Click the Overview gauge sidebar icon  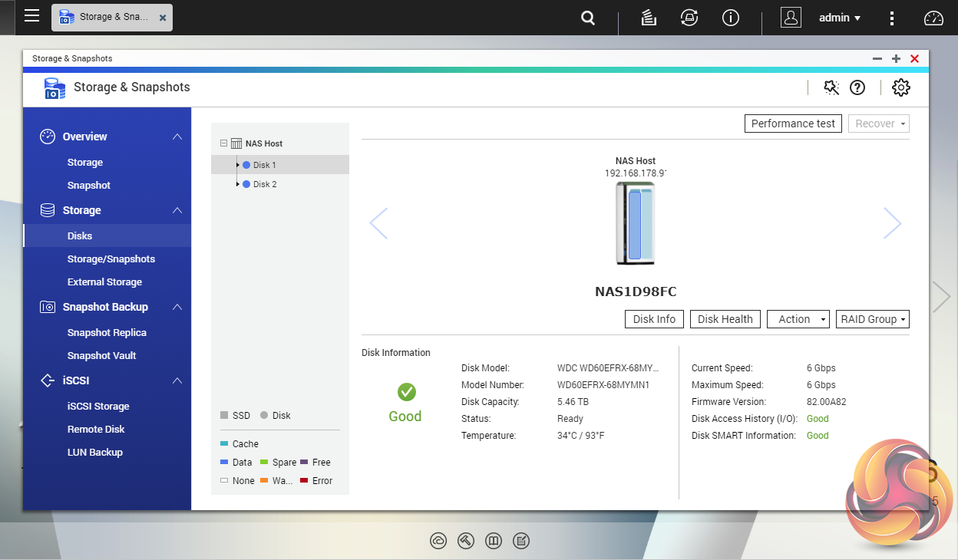[48, 137]
